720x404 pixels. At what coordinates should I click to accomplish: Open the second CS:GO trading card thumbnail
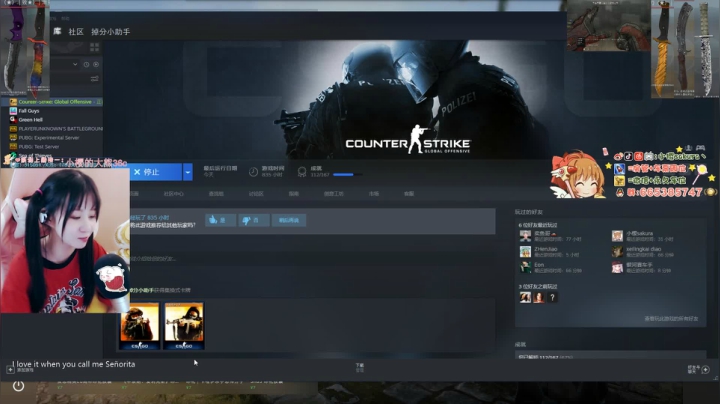click(x=184, y=326)
